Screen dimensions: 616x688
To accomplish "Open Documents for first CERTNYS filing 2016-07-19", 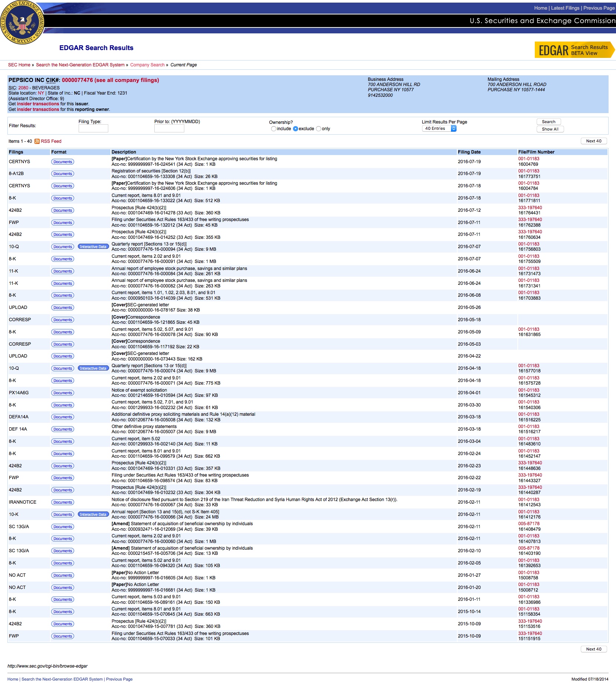I will 63,162.
